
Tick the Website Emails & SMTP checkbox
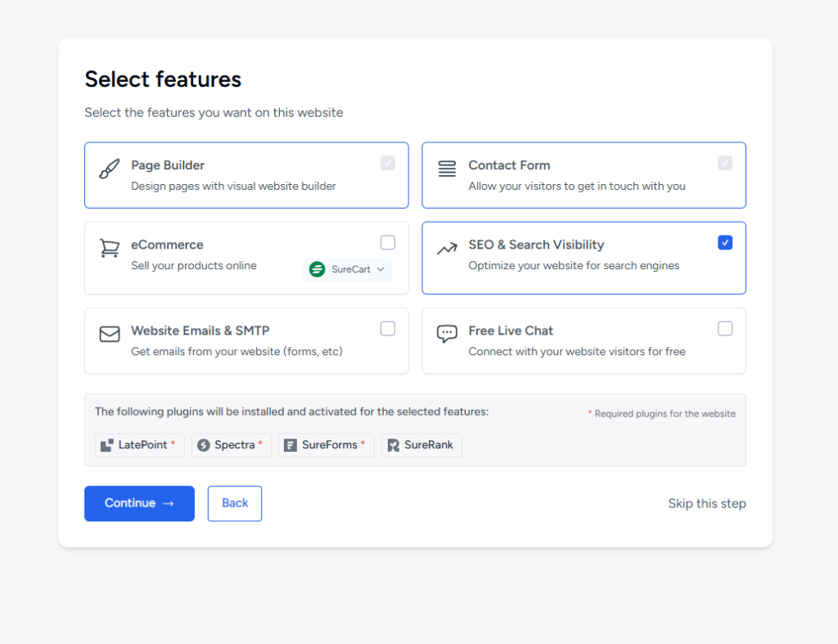tap(388, 329)
